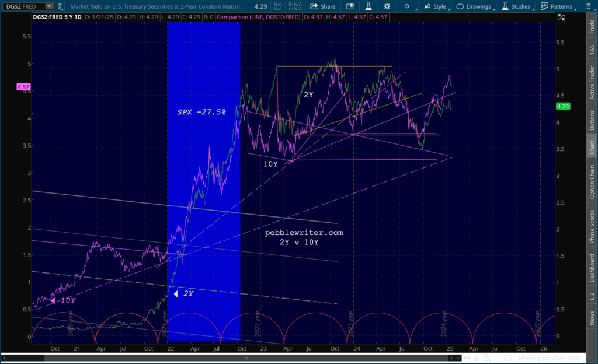This screenshot has width=598, height=364.
Task: Switch to the Dashboard sidebar tab
Action: (x=592, y=268)
